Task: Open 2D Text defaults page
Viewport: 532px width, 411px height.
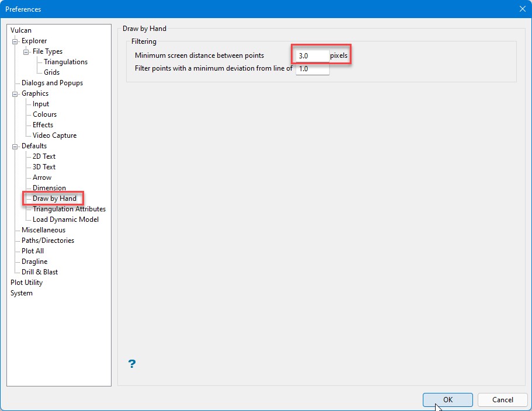Action: (44, 156)
